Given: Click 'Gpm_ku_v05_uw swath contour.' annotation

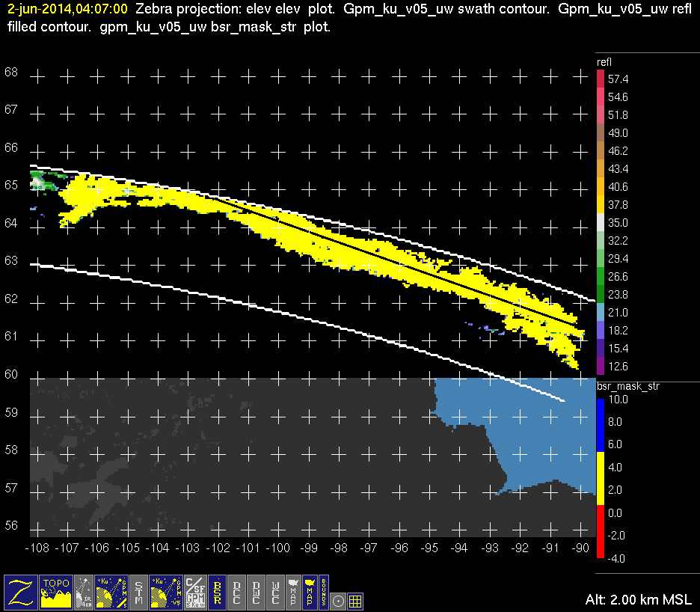Looking at the screenshot, I should click(446, 9).
